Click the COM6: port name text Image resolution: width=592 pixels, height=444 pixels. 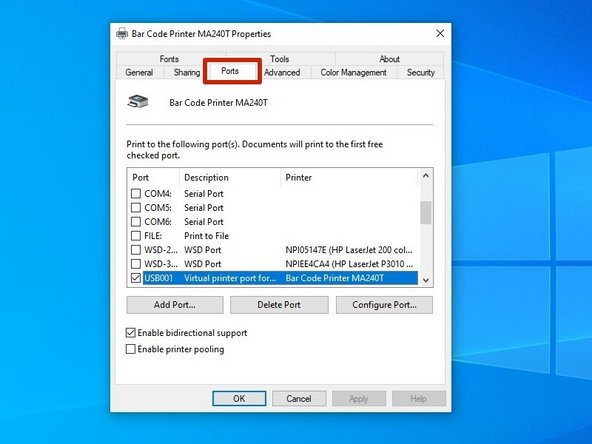point(158,222)
